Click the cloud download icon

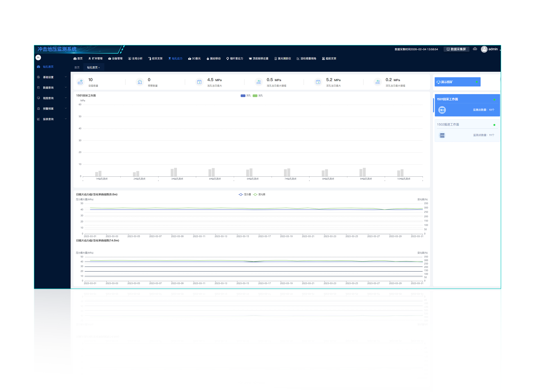pyautogui.click(x=475, y=49)
